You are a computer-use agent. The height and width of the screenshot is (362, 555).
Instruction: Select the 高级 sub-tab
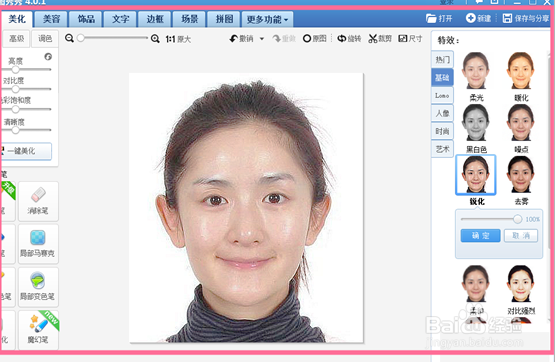[16, 39]
